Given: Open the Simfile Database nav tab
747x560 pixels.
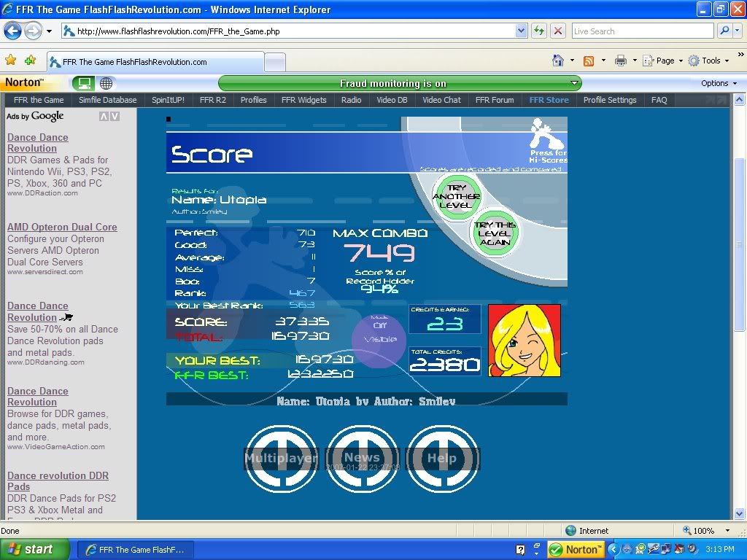Looking at the screenshot, I should (x=107, y=100).
